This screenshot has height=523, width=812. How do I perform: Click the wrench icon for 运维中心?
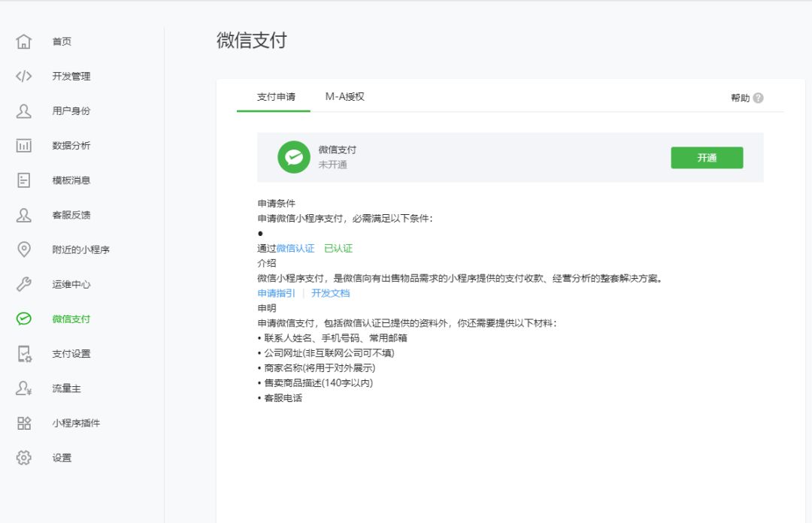[x=24, y=284]
